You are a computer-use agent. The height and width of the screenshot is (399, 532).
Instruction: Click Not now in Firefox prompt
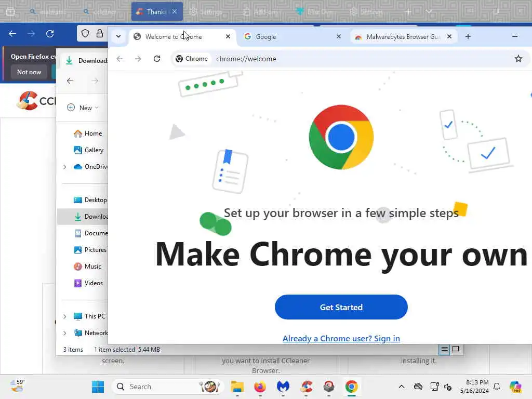coord(29,72)
